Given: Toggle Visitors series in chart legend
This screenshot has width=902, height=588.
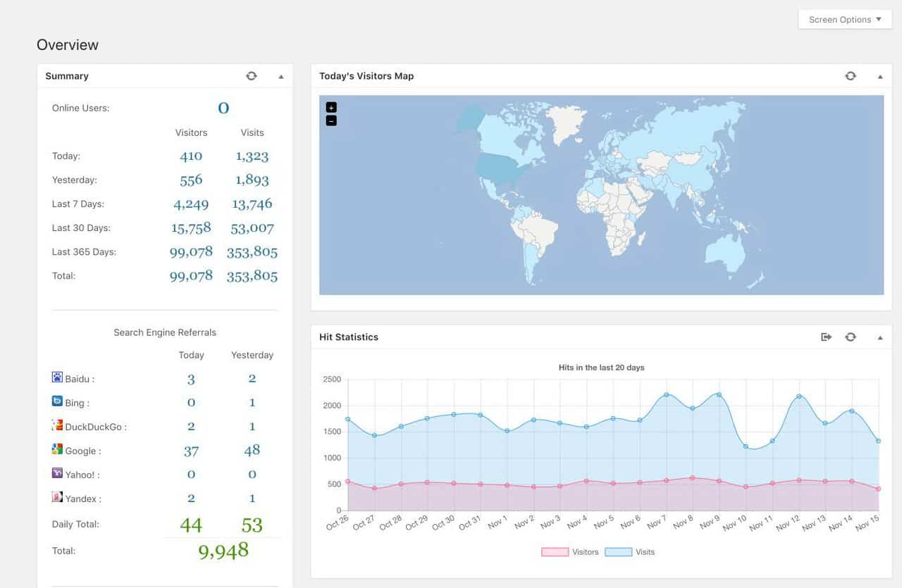Looking at the screenshot, I should (570, 552).
